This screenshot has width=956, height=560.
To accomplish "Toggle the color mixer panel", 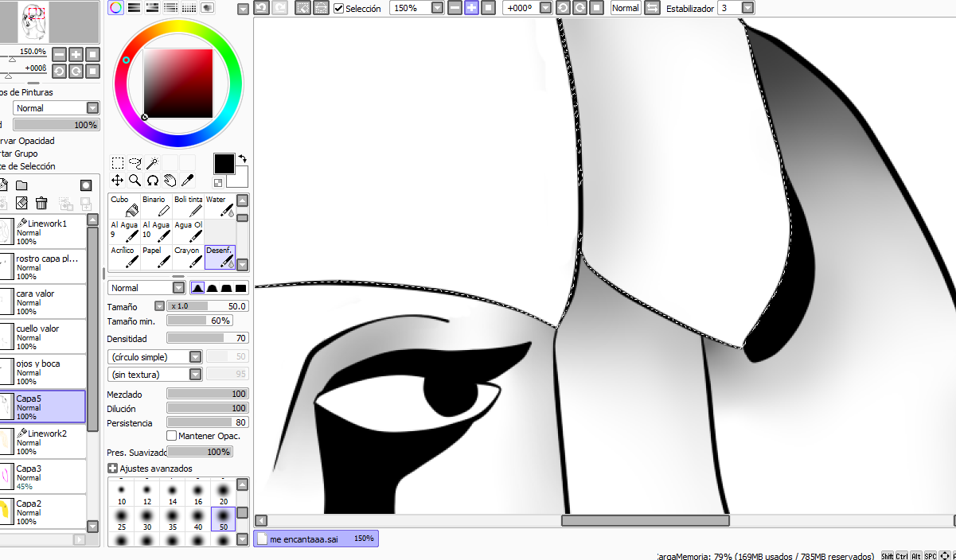I will click(x=170, y=8).
